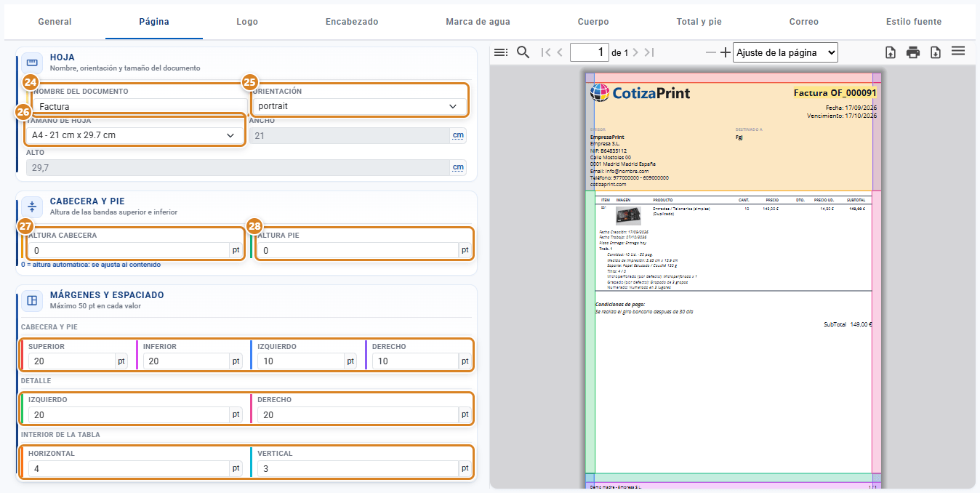Click the Altura cabecera input field
The width and height of the screenshot is (980, 493).
pos(129,250)
